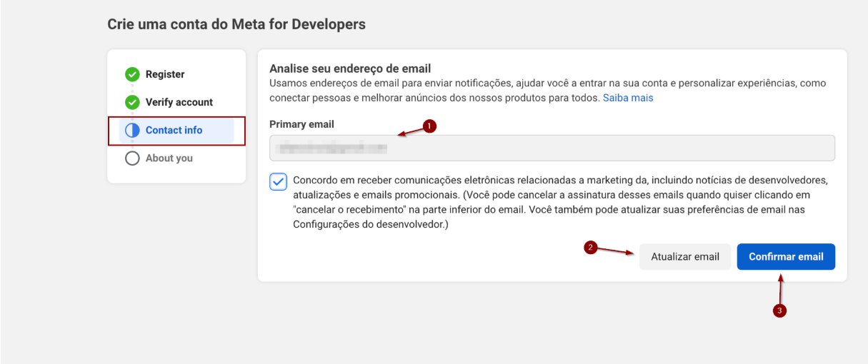Click the half-filled circle icon beside Contact info

tap(132, 131)
